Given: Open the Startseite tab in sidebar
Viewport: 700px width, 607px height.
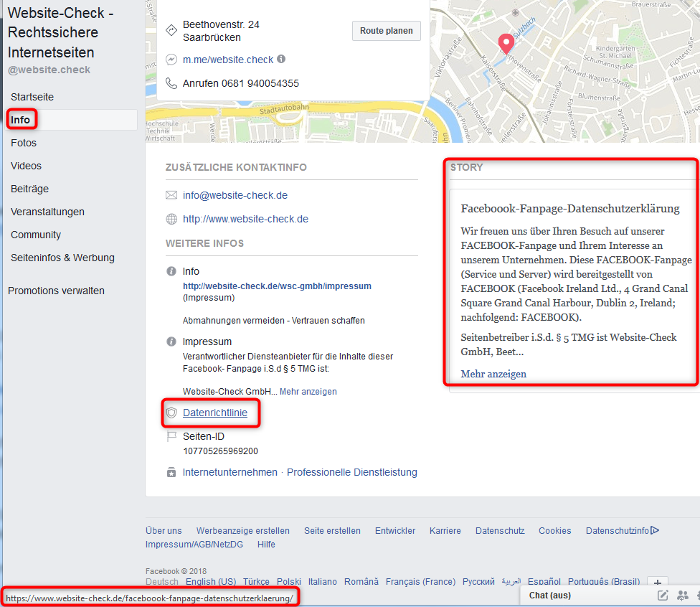Looking at the screenshot, I should pos(32,97).
